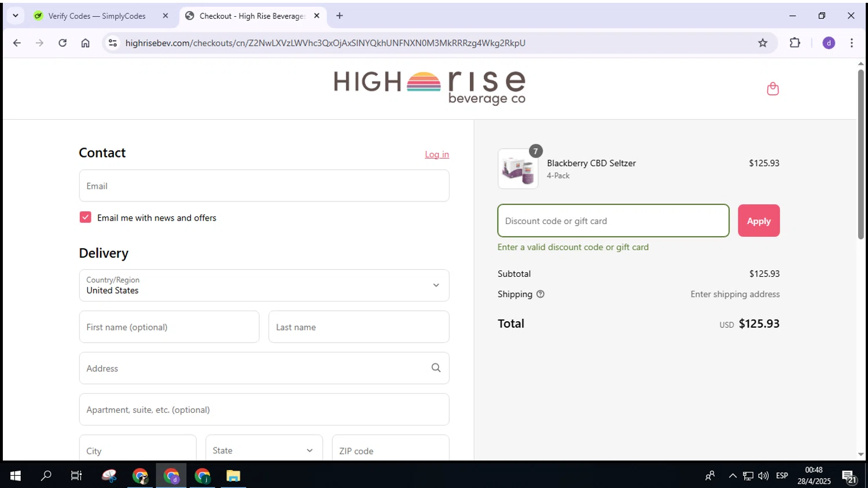Open volume control in system tray

point(763,476)
